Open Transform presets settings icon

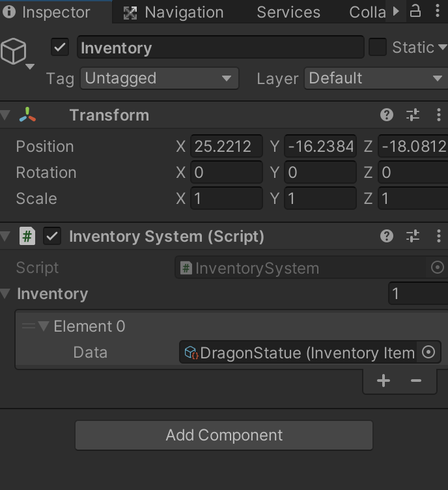tap(413, 115)
